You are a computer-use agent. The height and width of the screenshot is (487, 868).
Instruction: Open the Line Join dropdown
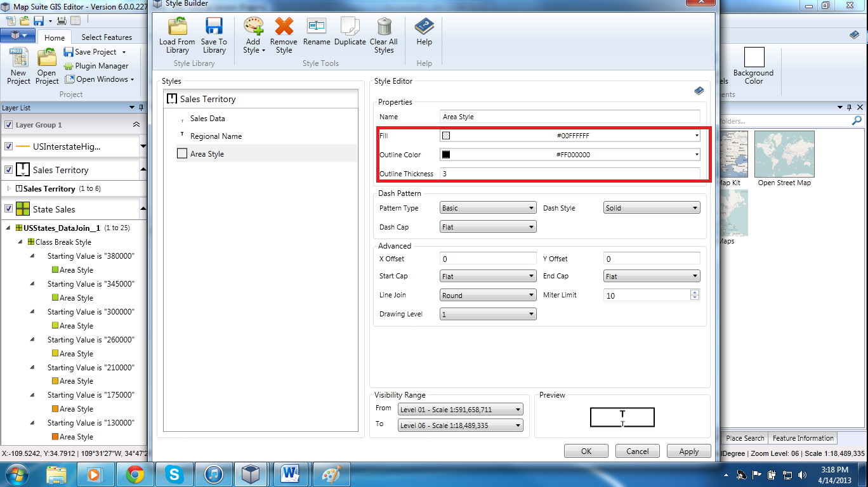[487, 295]
